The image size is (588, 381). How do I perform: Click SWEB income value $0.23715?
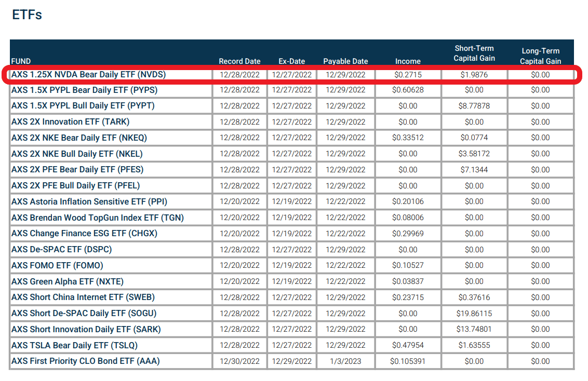[x=408, y=297]
